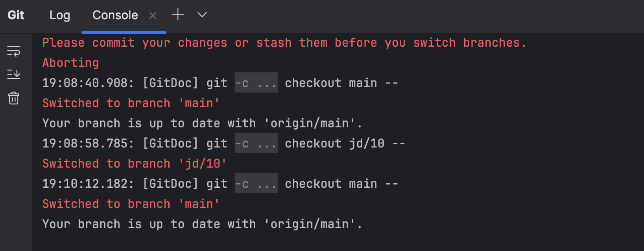644x251 pixels.
Task: Click the scroll to end icon
Action: [14, 74]
